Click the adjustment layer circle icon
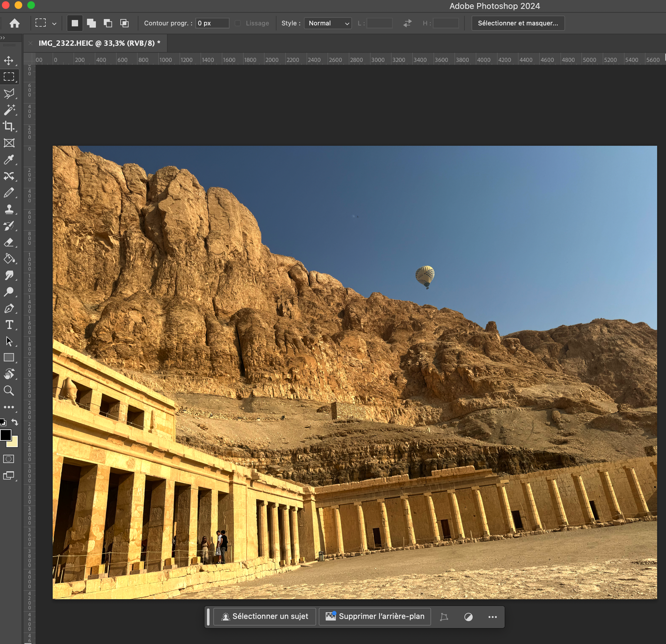Viewport: 666px width, 644px height. pos(468,617)
